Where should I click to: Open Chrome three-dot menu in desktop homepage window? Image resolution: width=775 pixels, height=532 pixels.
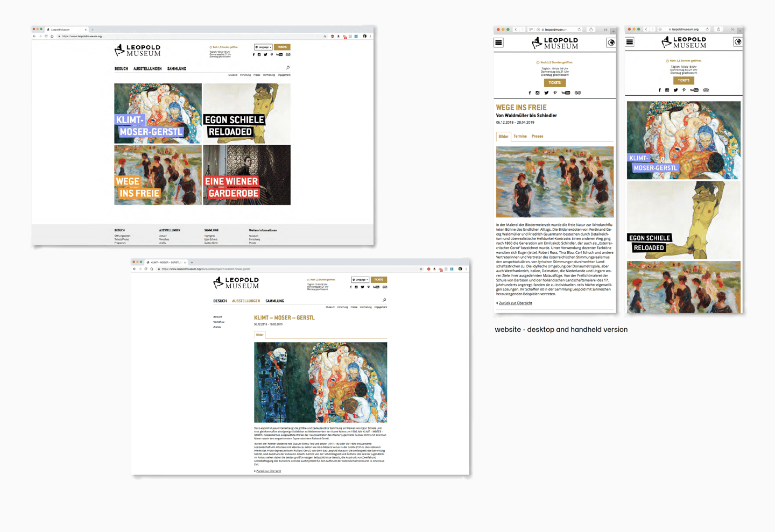point(370,36)
